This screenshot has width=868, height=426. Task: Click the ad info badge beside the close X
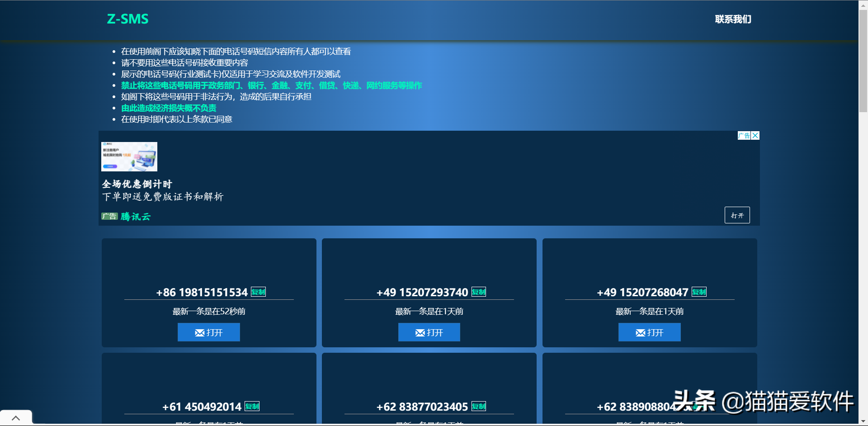click(744, 136)
